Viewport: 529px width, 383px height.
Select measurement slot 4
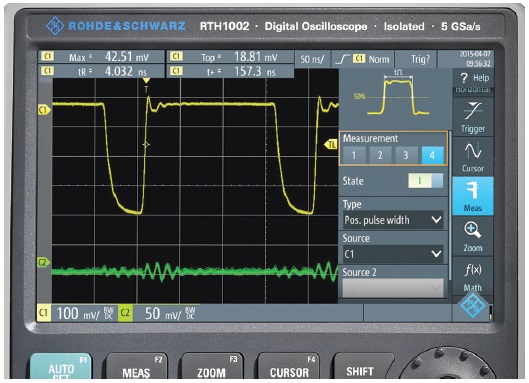click(432, 155)
